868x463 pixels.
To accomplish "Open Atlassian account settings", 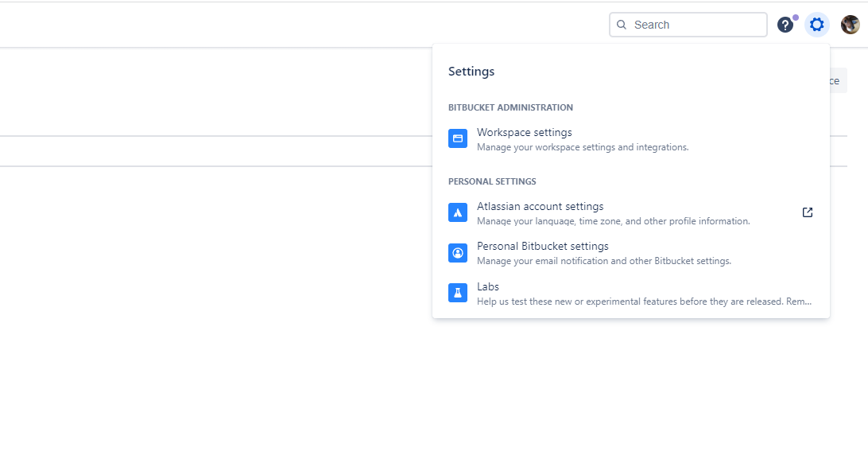I will 630,213.
